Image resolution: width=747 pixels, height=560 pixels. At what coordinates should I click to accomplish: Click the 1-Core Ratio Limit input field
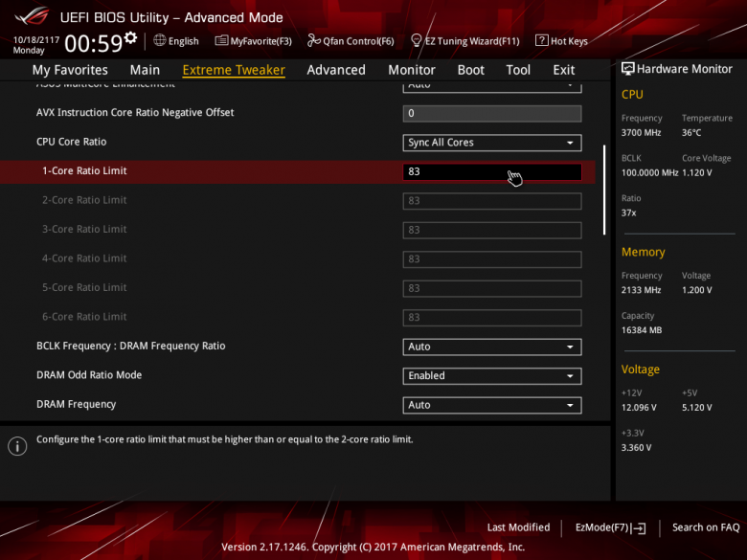tap(492, 171)
